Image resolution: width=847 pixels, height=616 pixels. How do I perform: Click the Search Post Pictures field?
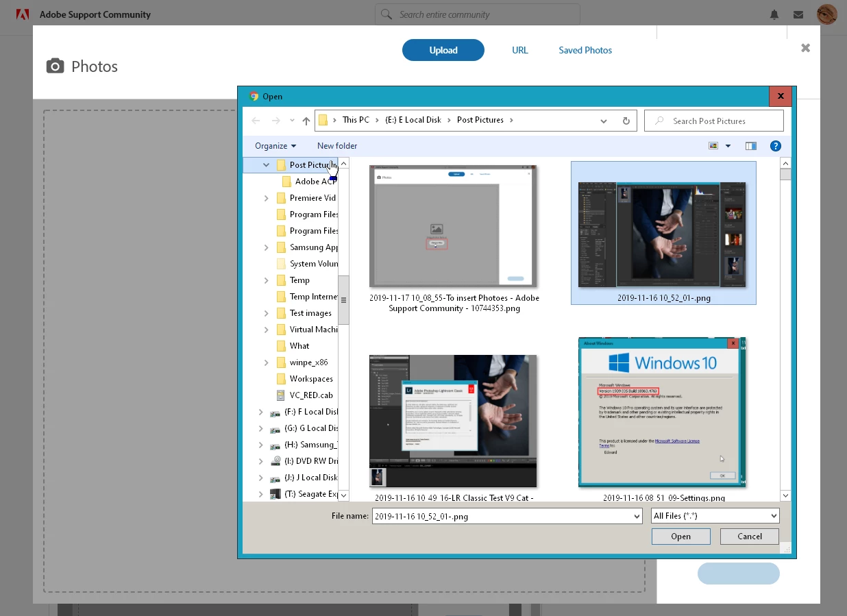click(714, 121)
